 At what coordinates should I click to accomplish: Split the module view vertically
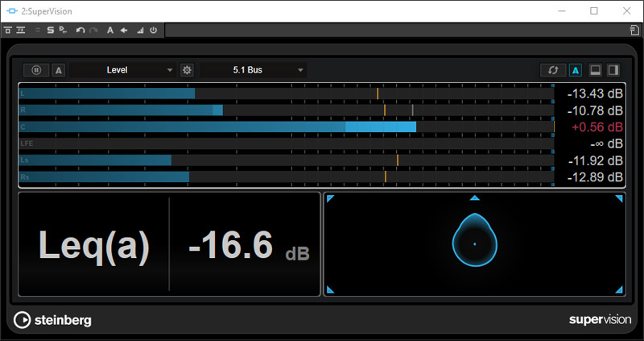[615, 70]
